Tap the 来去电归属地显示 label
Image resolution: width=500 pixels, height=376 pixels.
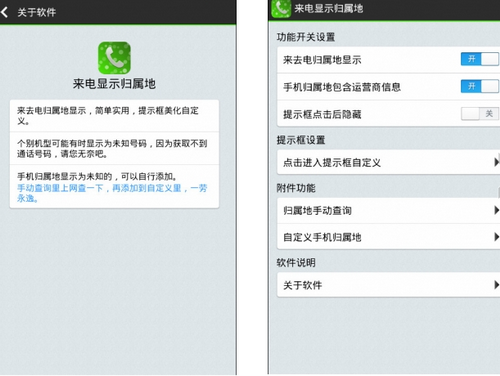tap(322, 60)
